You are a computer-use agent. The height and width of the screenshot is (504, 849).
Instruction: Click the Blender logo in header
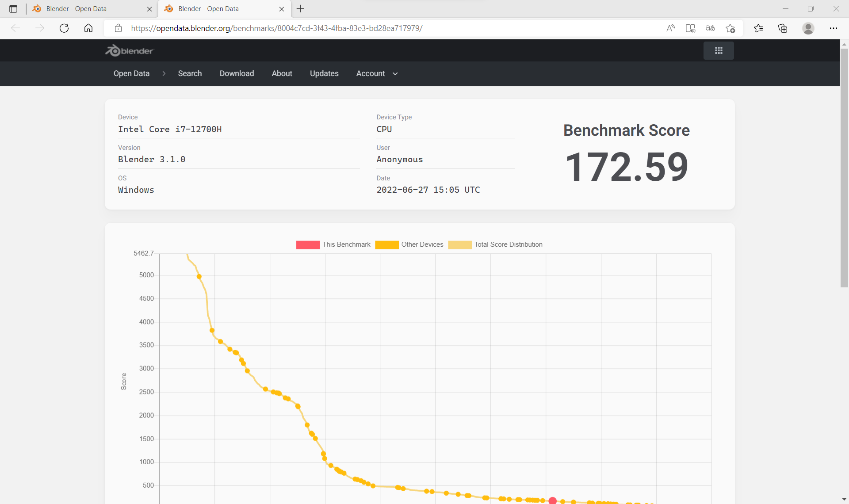(129, 51)
